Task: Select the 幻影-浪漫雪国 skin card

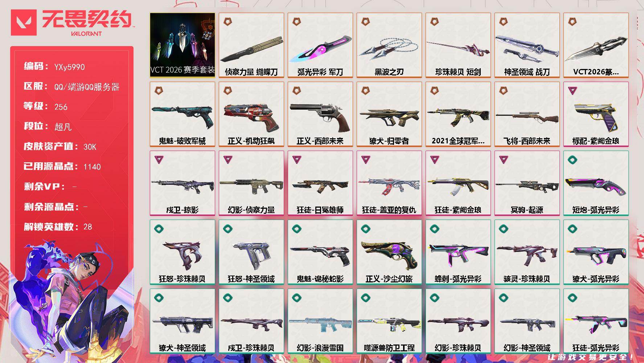Action: click(320, 321)
